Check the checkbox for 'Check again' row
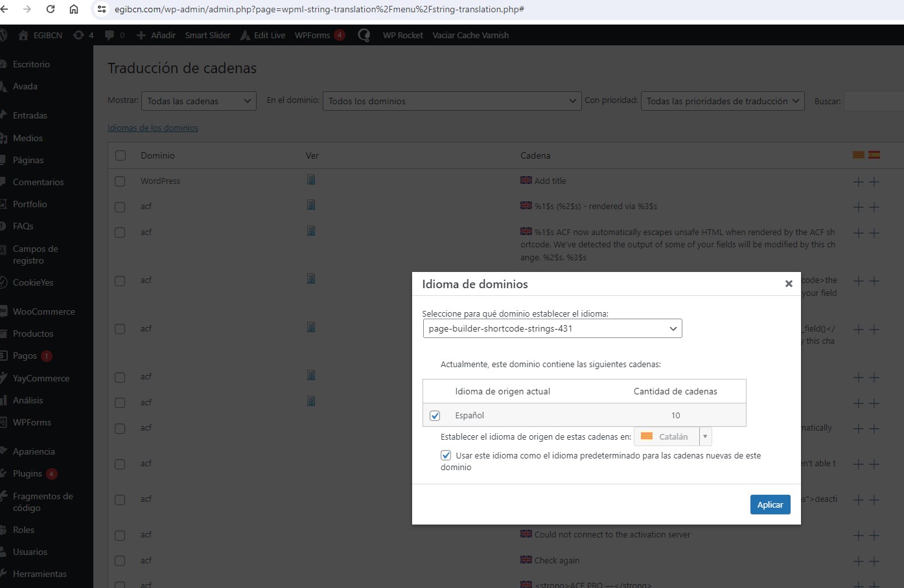Screen dimensions: 904x588 120,561
